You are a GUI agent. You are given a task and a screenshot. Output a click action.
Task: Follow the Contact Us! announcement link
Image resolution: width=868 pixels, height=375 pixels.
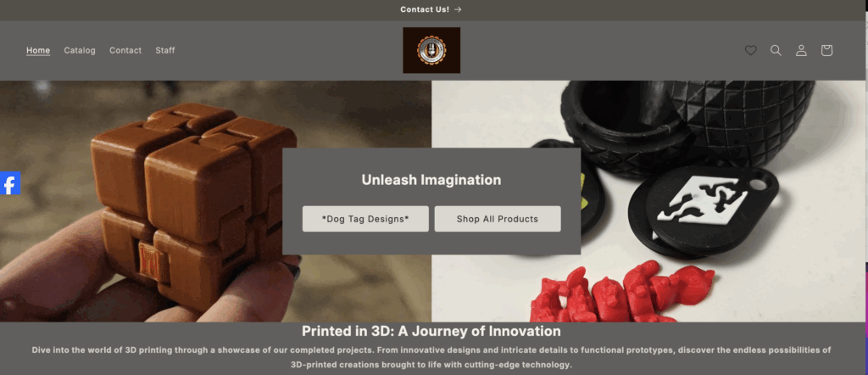tap(425, 9)
